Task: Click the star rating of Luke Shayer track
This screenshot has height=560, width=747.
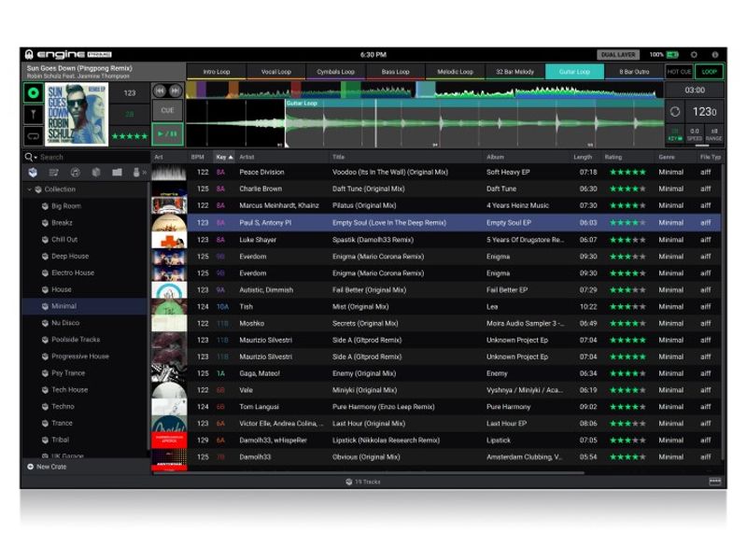Action: point(627,240)
